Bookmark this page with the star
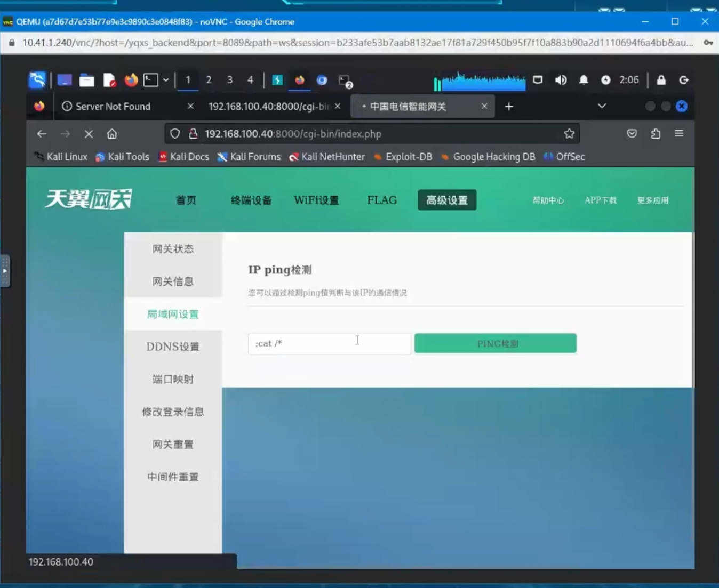The width and height of the screenshot is (719, 588). 569,134
